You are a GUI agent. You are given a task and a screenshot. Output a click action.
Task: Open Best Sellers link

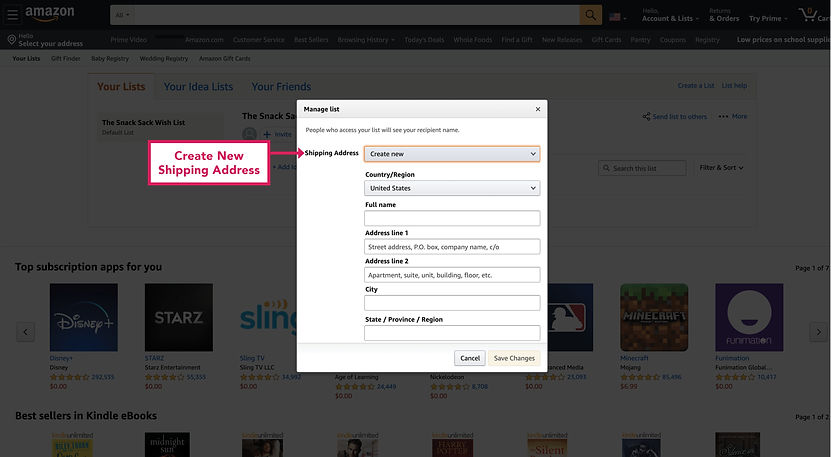point(311,40)
